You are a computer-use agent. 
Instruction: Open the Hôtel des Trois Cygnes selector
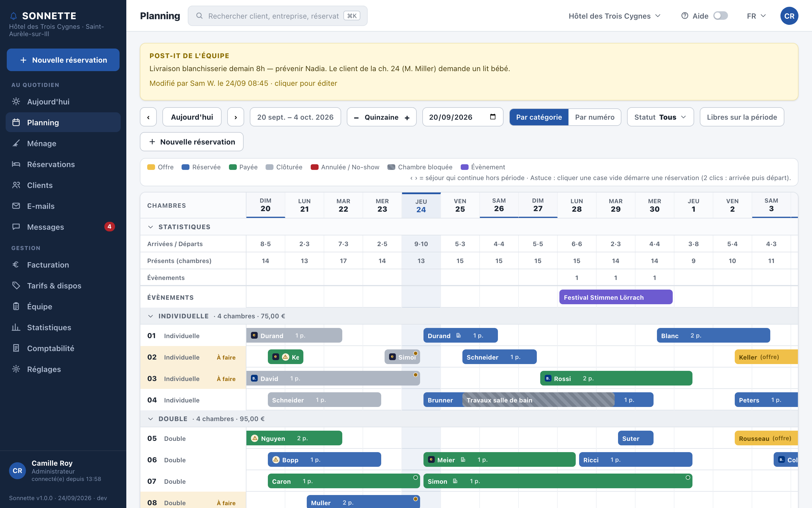pos(614,16)
